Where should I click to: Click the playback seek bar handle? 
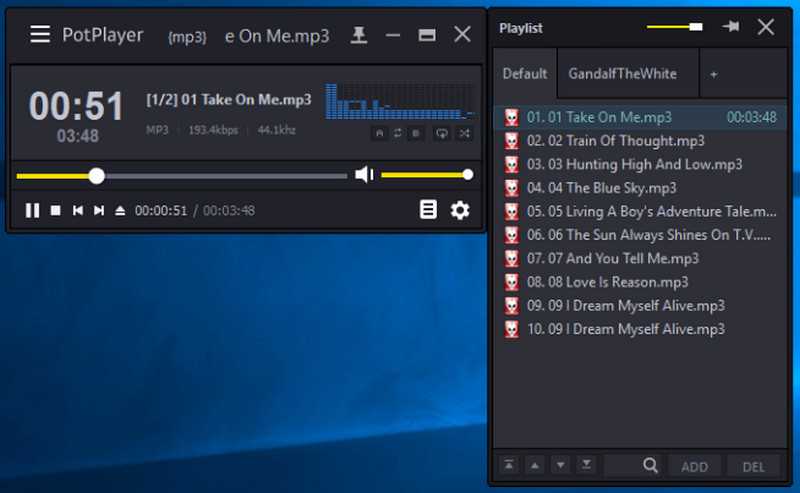click(96, 176)
